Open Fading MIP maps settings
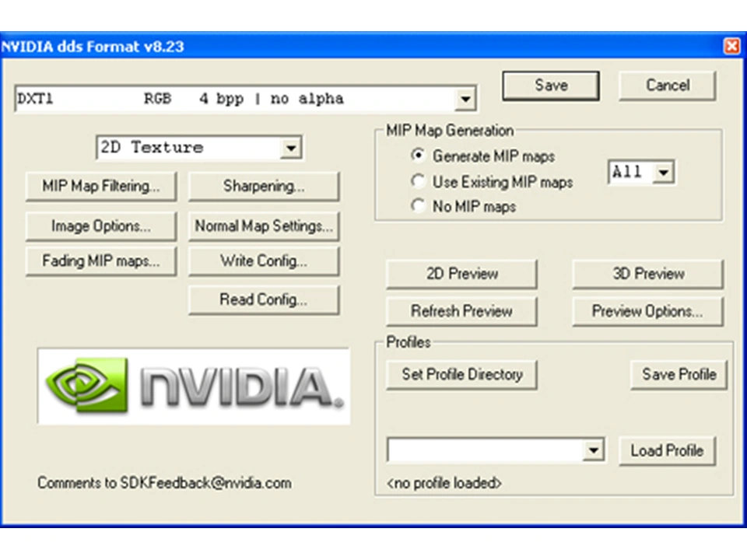This screenshot has height=560, width=747. [101, 261]
